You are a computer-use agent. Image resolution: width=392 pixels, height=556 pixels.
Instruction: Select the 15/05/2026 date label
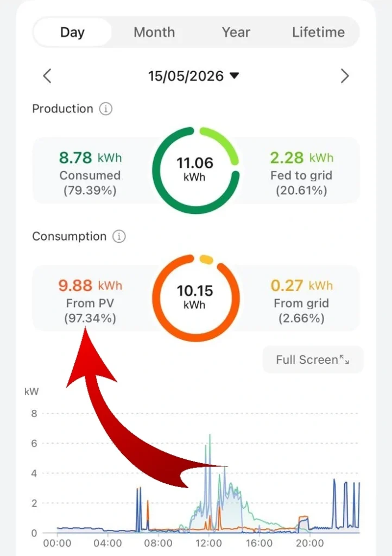[x=186, y=76]
